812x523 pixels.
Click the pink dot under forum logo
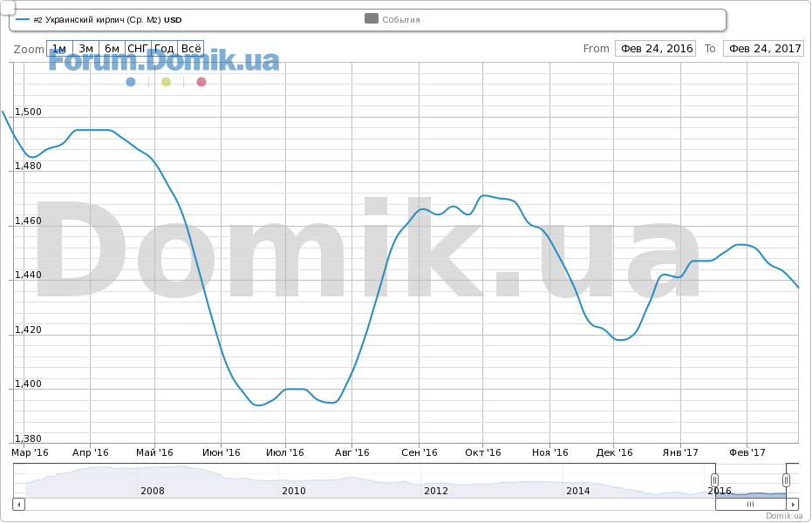201,82
